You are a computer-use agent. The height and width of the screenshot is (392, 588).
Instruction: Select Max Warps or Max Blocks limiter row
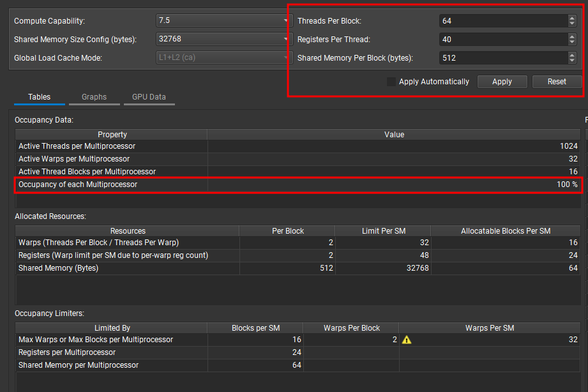(x=298, y=340)
